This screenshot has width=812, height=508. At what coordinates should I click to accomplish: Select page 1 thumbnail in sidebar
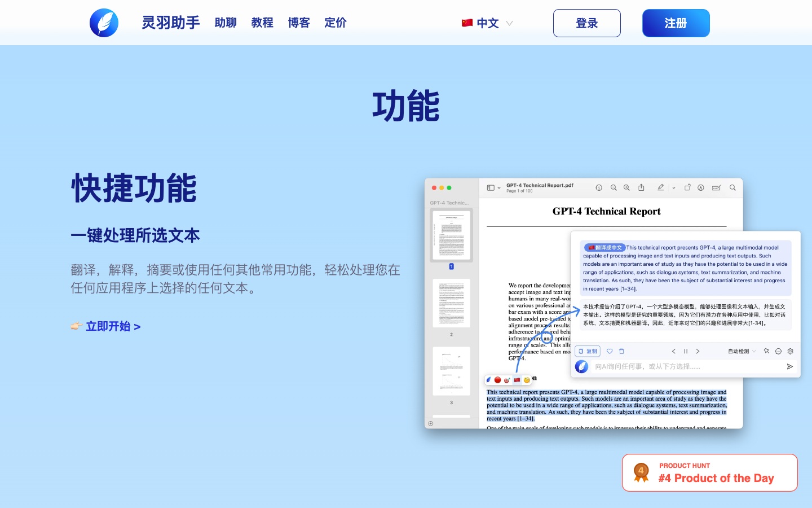451,235
